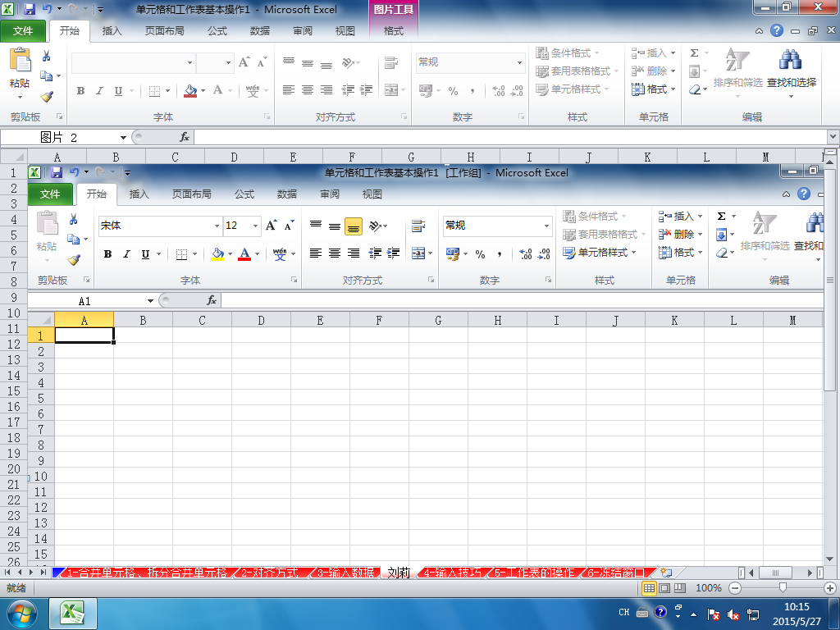Viewport: 840px width, 630px height.
Task: Click the font color A in the main ribbon
Action: coord(217,90)
